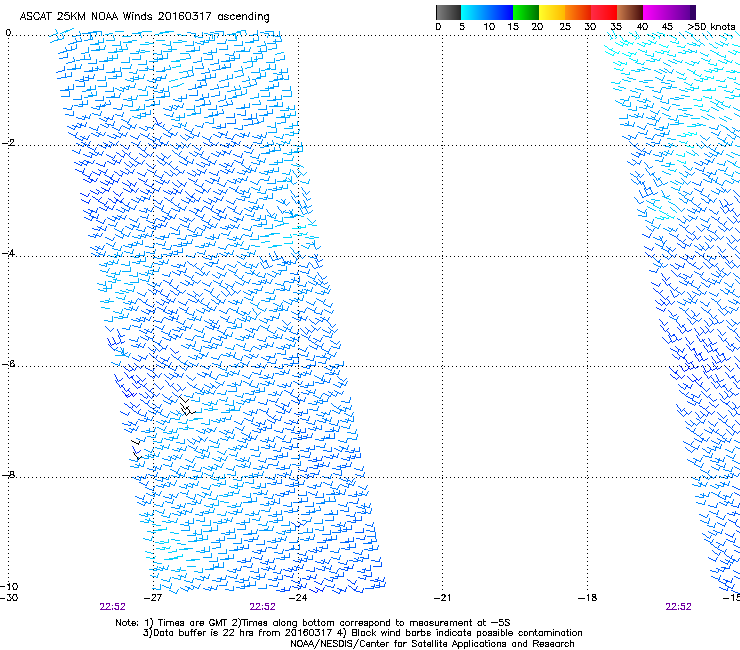This screenshot has height=650, width=740.
Task: Click the note about times being GMT
Action: point(313,623)
